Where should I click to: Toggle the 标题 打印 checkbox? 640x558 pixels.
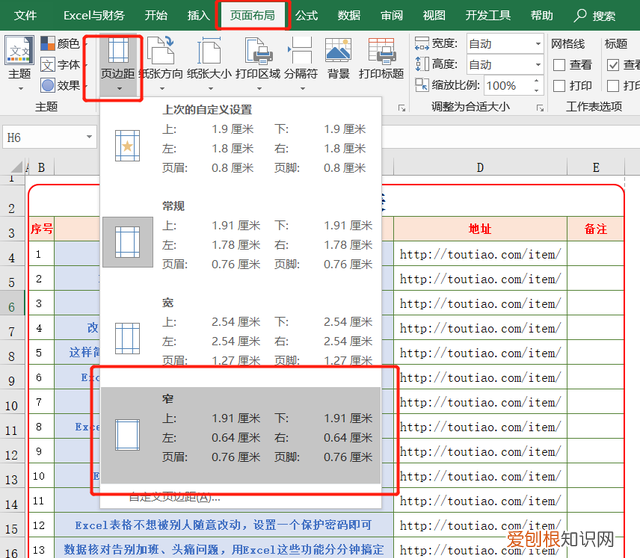pyautogui.click(x=613, y=86)
